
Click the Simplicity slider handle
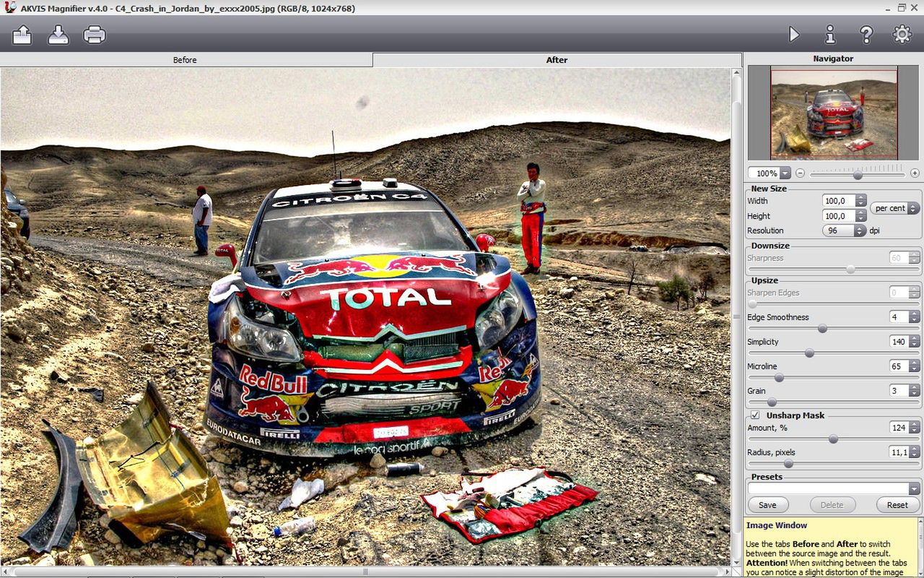coord(809,353)
